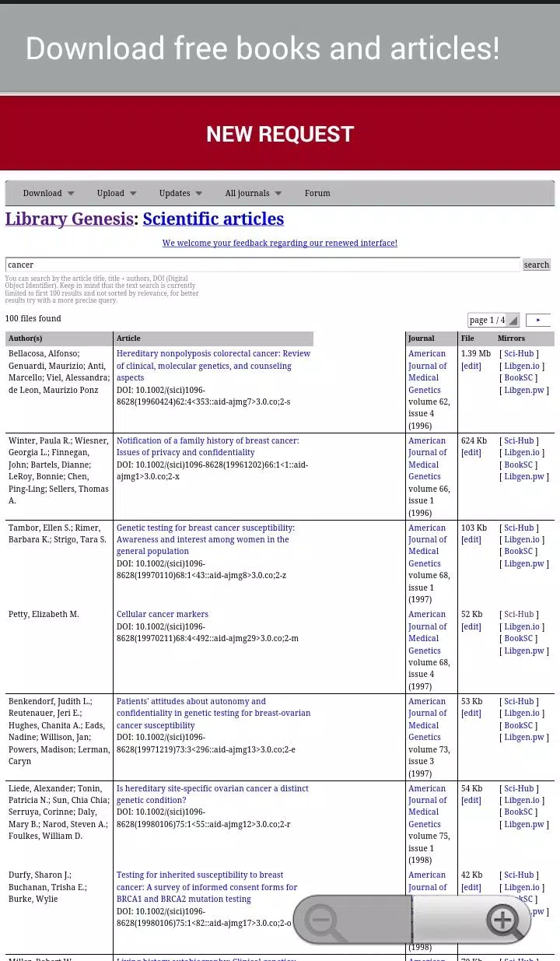This screenshot has height=961, width=560.
Task: Open Sci-Hub mirror for 103 Kb file
Action: click(x=519, y=528)
